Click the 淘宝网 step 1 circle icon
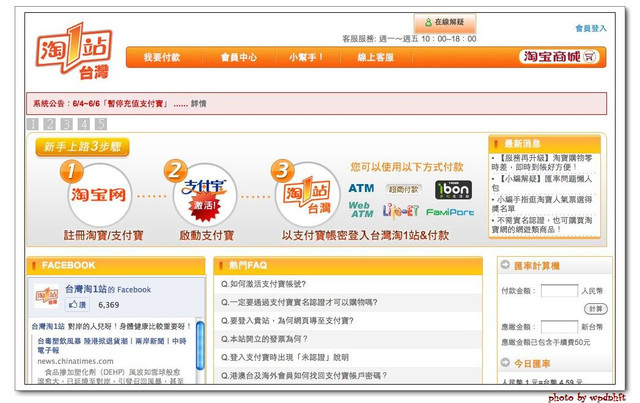This screenshot has width=640, height=403. click(99, 195)
